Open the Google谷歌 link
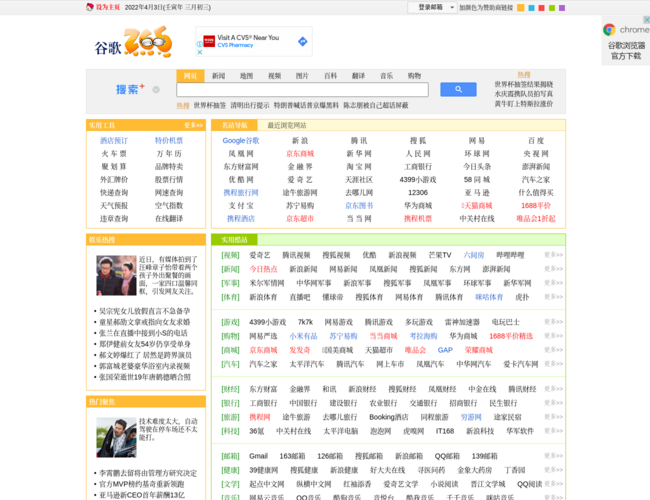 [x=241, y=141]
